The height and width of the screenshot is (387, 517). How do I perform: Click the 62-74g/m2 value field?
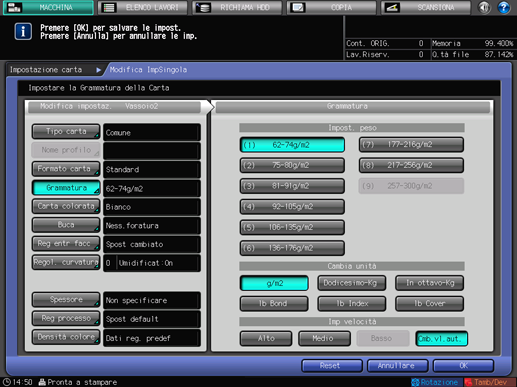152,188
